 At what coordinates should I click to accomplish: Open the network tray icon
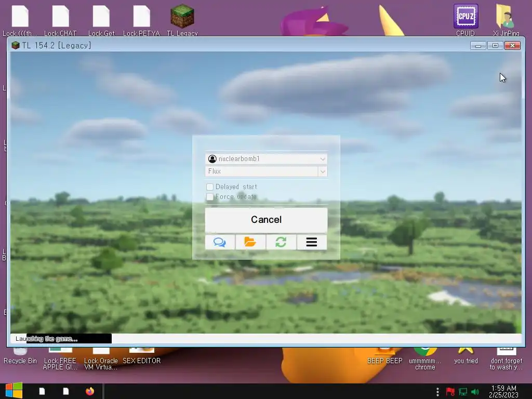(x=463, y=392)
